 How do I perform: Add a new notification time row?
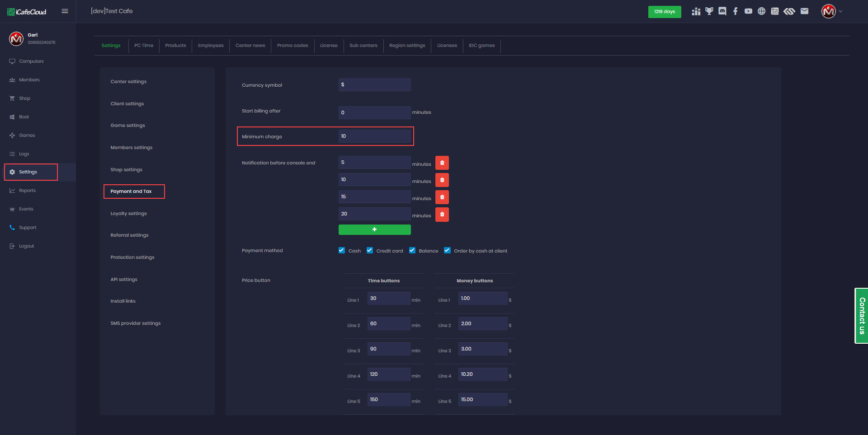click(x=374, y=229)
